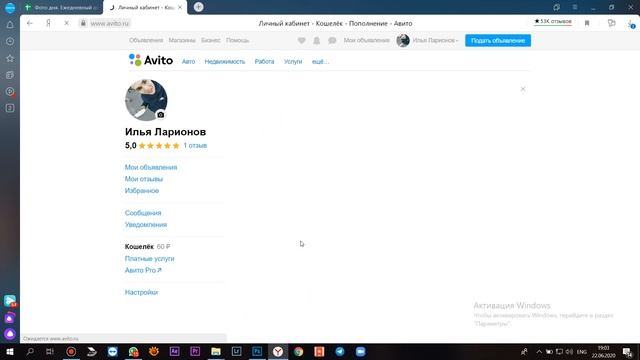Stop page loading with the X button

pos(67,23)
